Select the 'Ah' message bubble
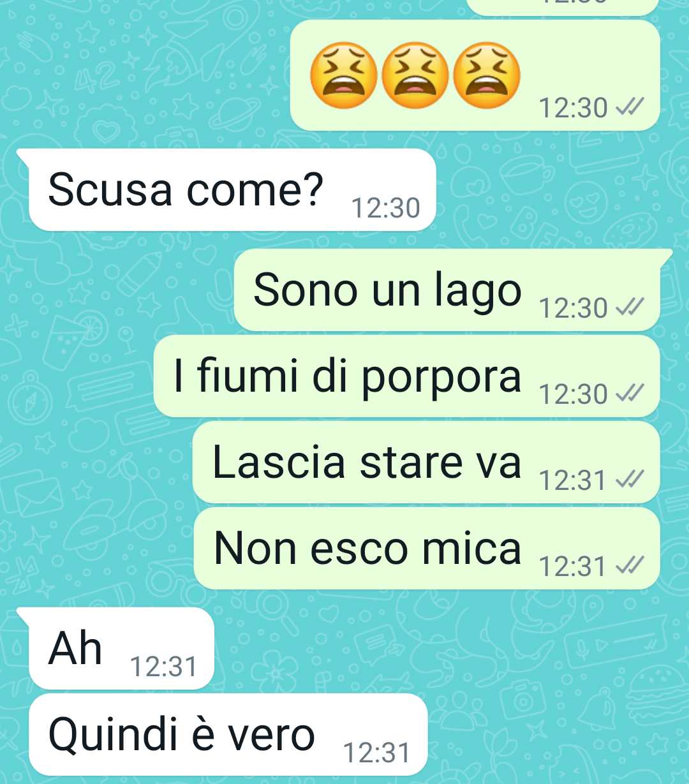 [x=121, y=648]
